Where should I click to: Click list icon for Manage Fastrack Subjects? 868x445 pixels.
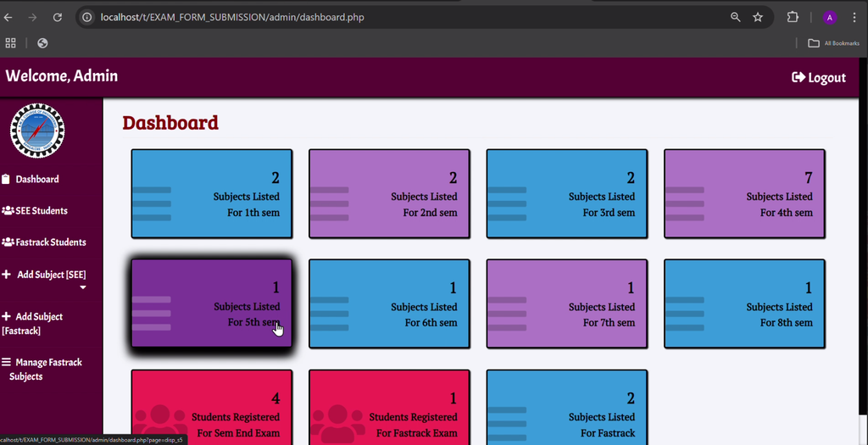tap(6, 363)
